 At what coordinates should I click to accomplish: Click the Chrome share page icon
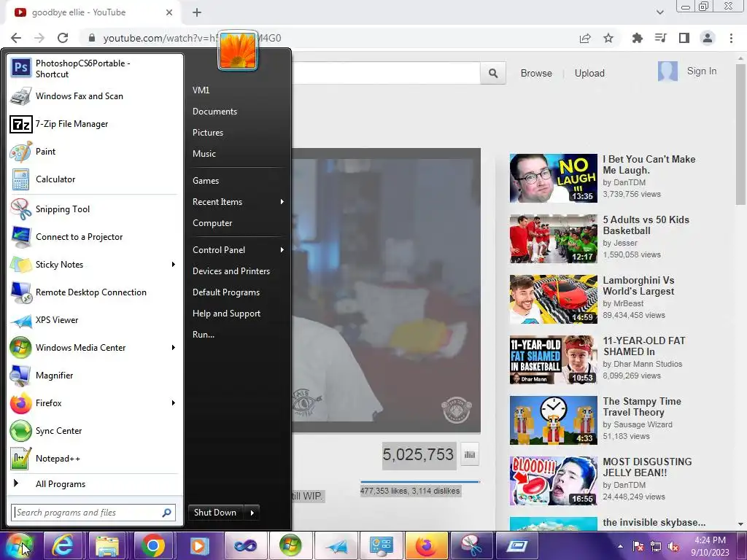tap(585, 38)
